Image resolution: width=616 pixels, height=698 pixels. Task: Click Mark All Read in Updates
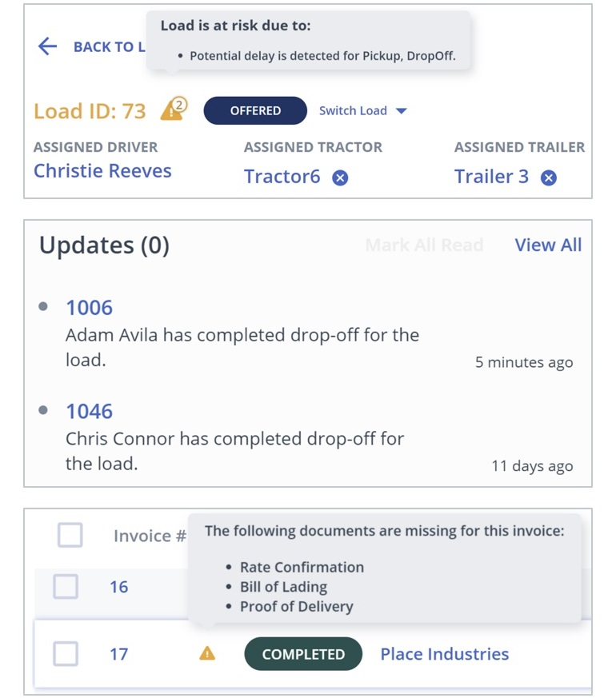[424, 245]
